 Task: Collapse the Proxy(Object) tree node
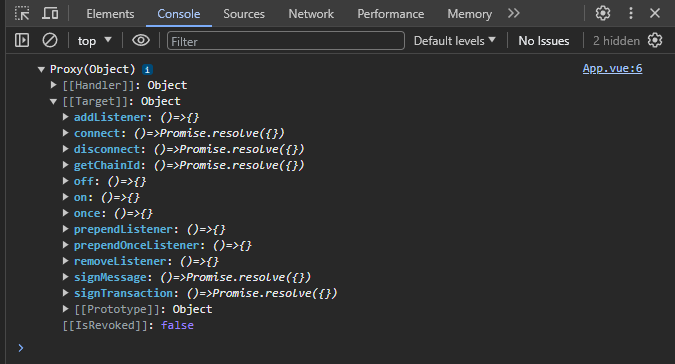(x=41, y=69)
